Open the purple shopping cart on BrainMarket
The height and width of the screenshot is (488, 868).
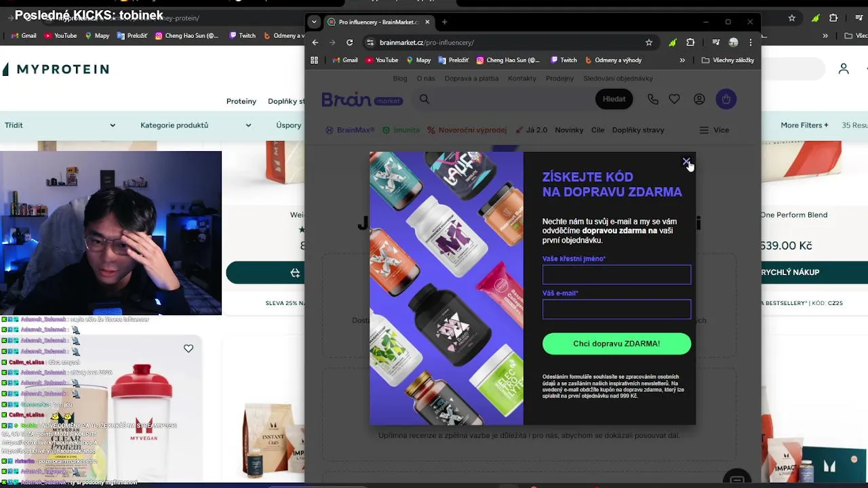coord(726,99)
